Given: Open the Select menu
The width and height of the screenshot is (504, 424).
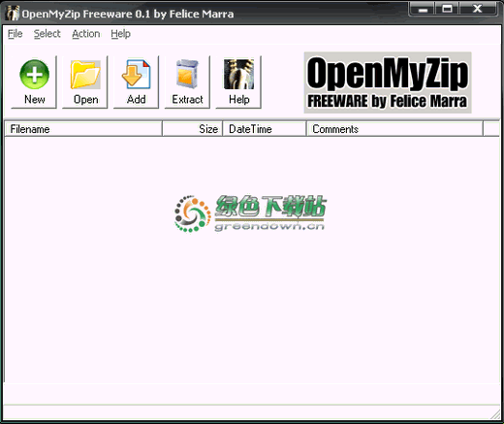Looking at the screenshot, I should [x=47, y=34].
